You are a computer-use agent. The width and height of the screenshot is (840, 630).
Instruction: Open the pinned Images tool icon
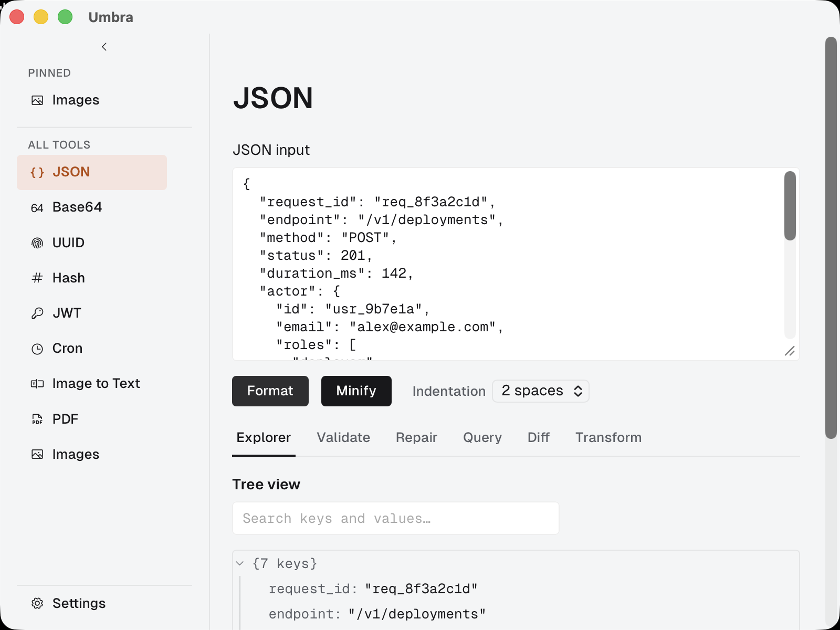coord(37,100)
